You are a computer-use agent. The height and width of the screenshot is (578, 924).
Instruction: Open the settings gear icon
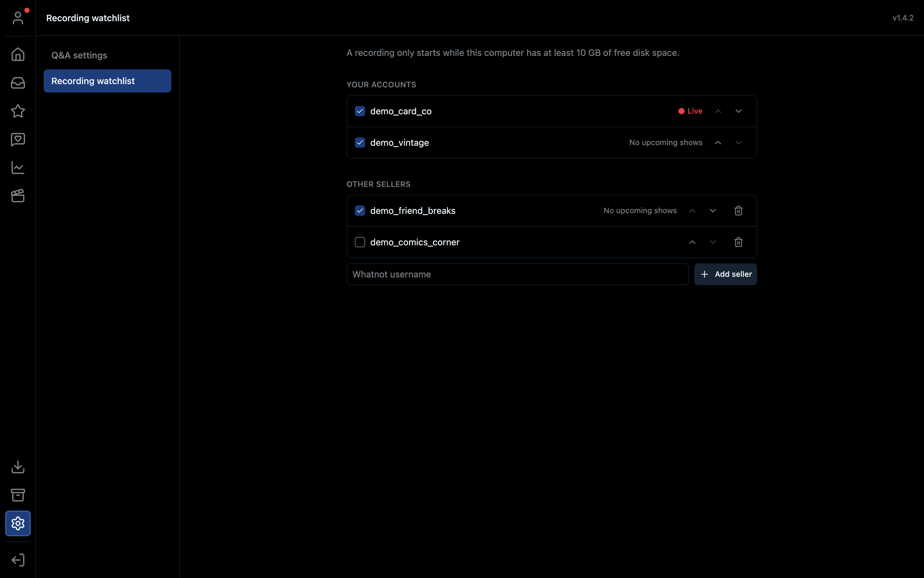[x=18, y=523]
